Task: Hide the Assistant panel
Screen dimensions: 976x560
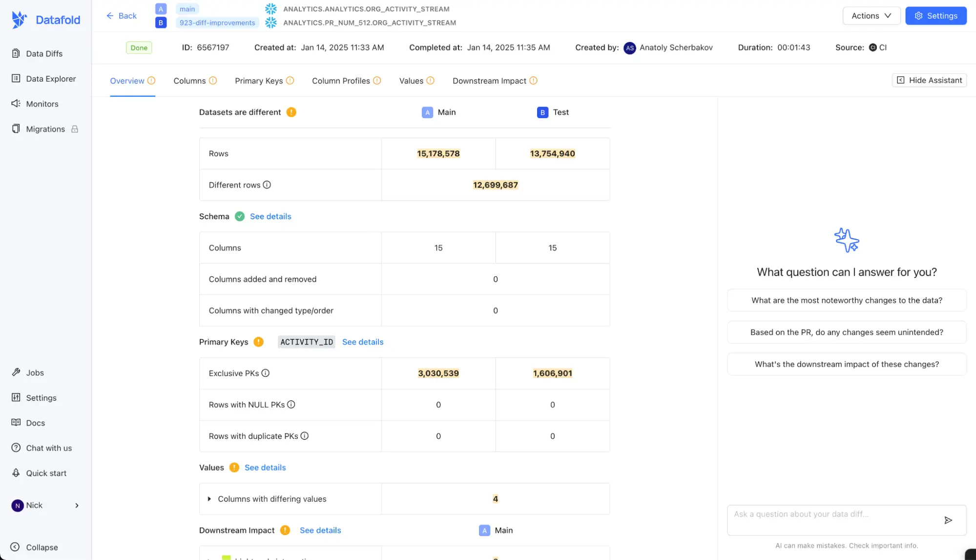Action: [x=929, y=80]
